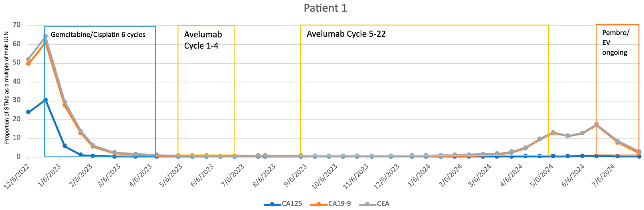Select the "Patient 1" chart title
The width and height of the screenshot is (644, 210).
coord(325,8)
